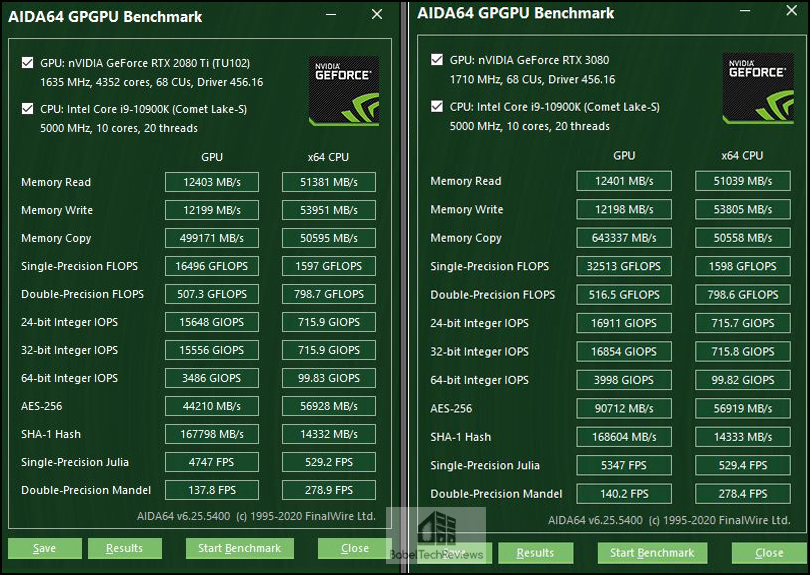The width and height of the screenshot is (810, 575).
Task: Select 3486 GIOPS 64-bit integer value
Action: coord(212,378)
